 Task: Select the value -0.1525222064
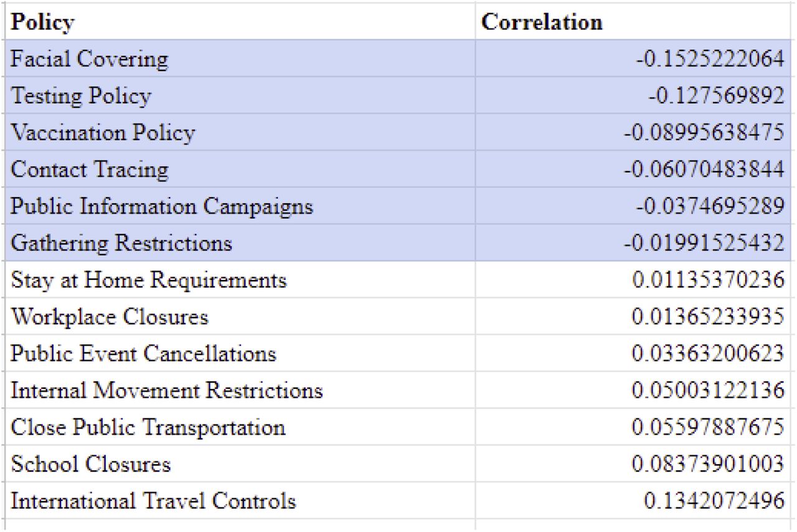710,59
